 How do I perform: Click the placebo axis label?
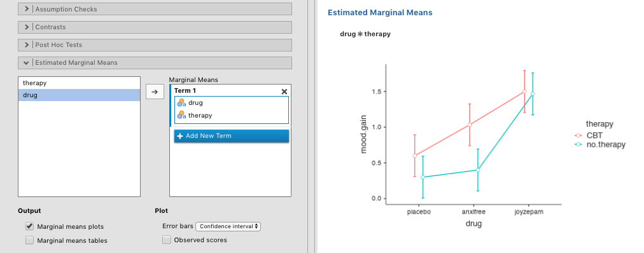[419, 212]
